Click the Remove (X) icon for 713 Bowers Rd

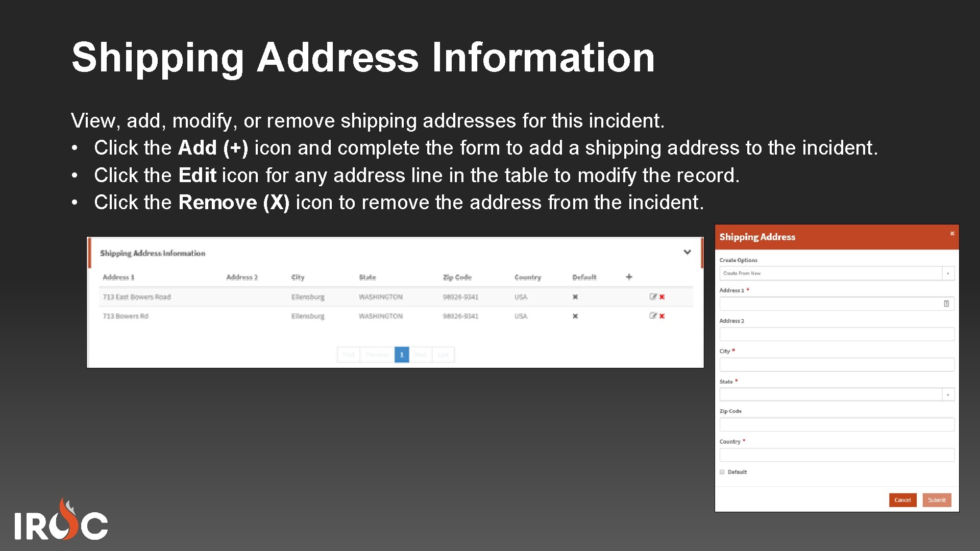pyautogui.click(x=662, y=316)
